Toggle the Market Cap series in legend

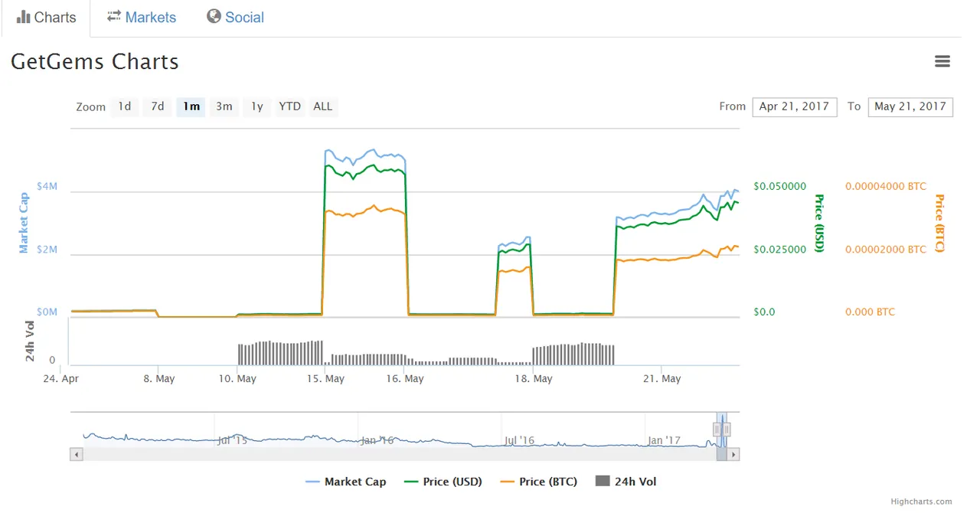345,482
